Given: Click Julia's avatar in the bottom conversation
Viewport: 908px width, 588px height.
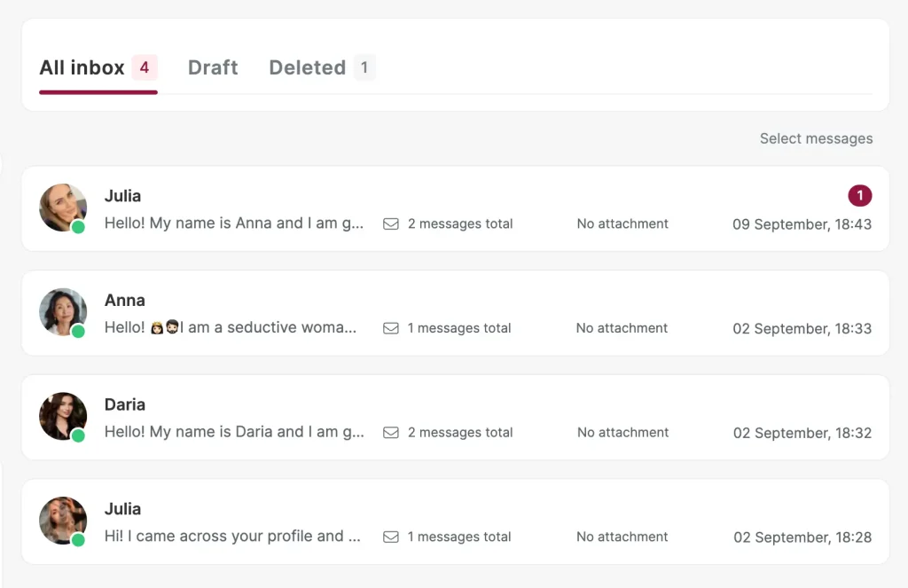Looking at the screenshot, I should click(x=63, y=521).
